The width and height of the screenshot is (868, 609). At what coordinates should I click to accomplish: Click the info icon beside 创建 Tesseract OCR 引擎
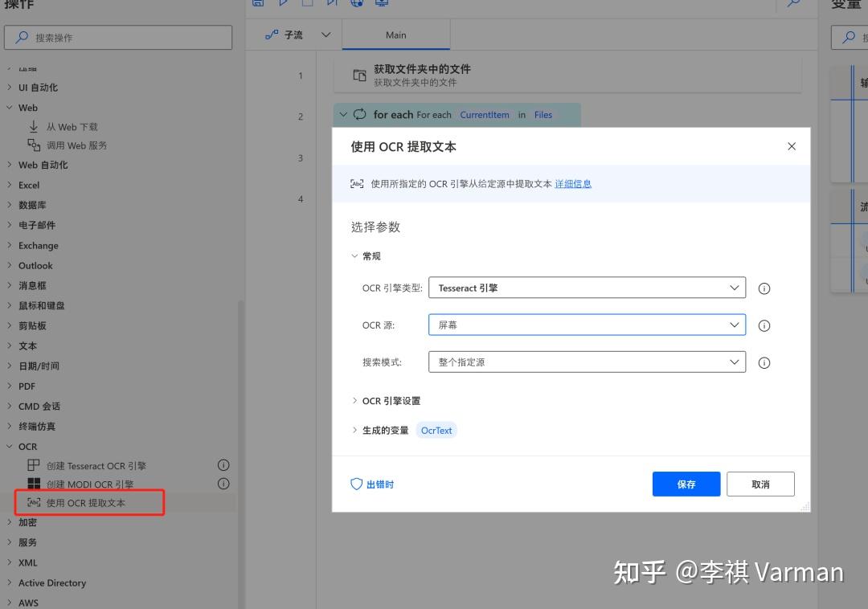coord(223,464)
